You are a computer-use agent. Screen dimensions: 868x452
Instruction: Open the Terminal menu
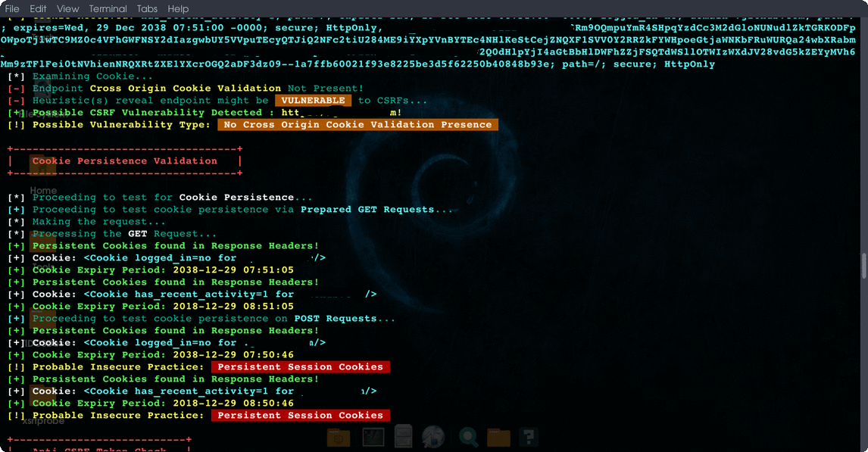tap(108, 8)
